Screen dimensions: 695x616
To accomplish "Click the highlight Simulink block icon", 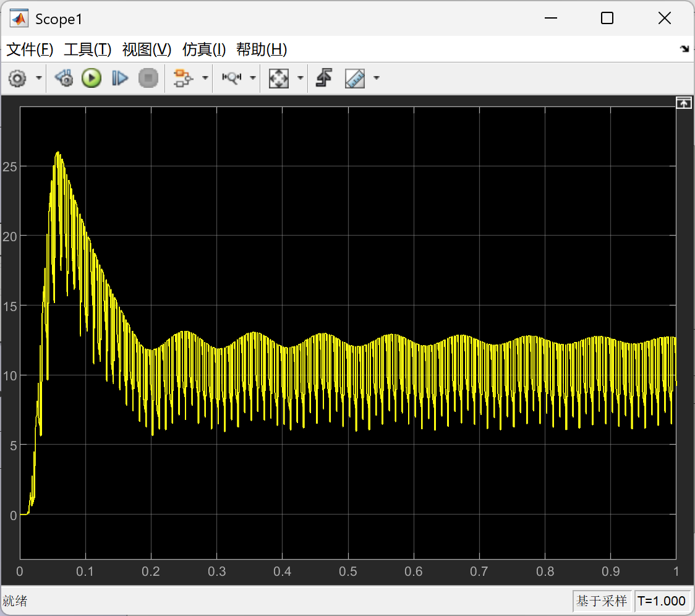I will [x=182, y=79].
